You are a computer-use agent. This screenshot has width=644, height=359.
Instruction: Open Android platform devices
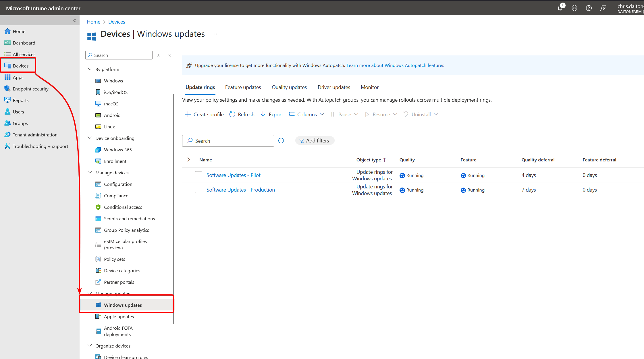112,115
